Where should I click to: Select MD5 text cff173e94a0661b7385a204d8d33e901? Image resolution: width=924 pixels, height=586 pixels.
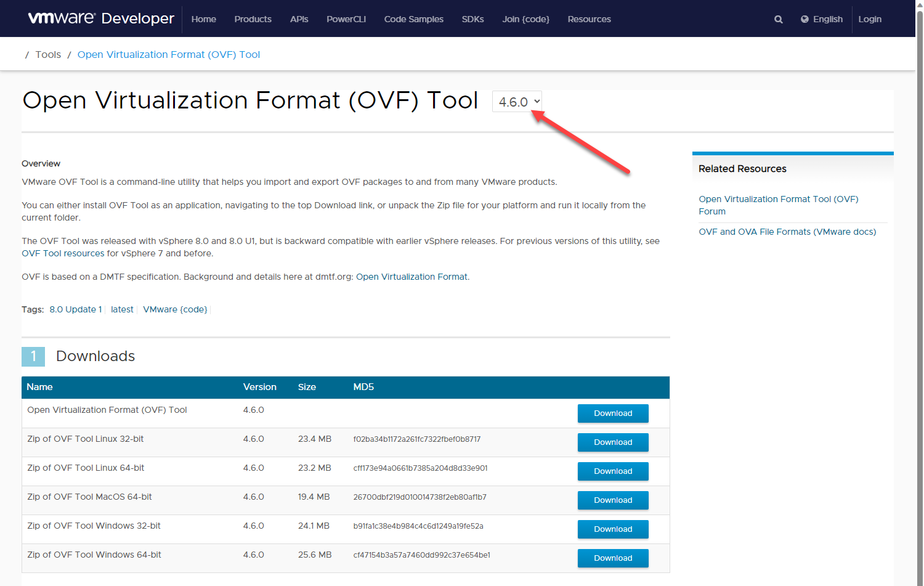click(420, 468)
